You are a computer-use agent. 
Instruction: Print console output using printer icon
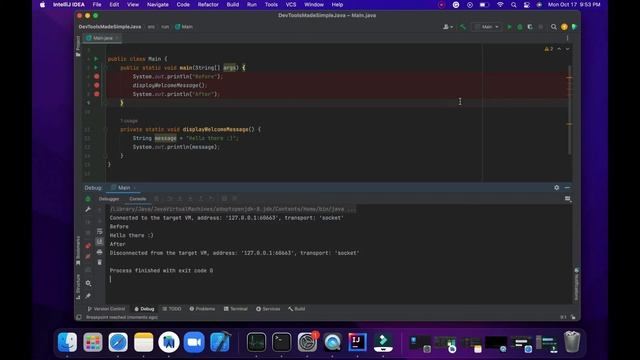tap(100, 252)
